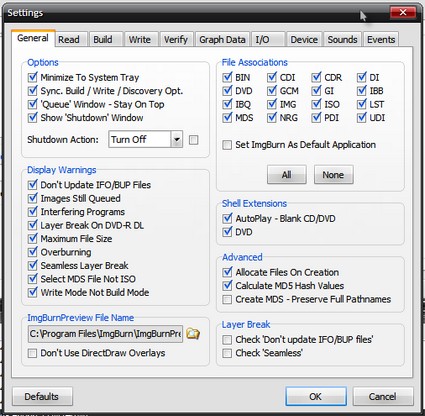Viewport: 425px width, 416px height.
Task: Cancel the Settings dialog
Action: pyautogui.click(x=383, y=396)
